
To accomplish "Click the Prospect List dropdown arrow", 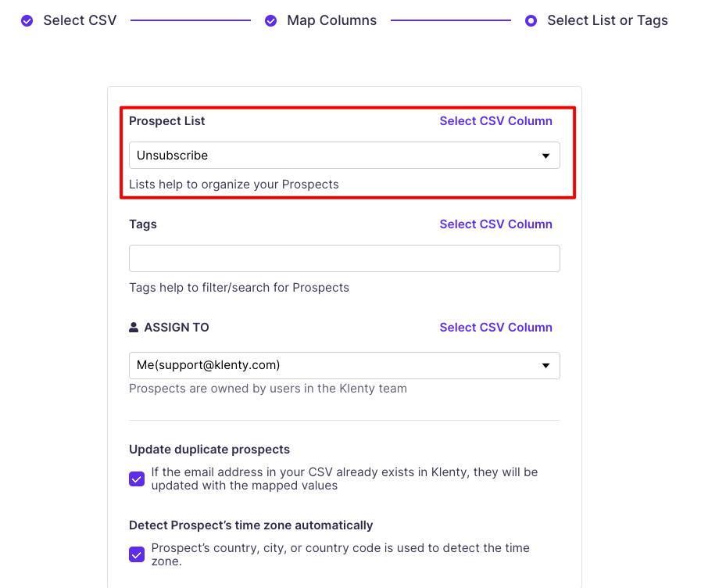I will (x=546, y=156).
